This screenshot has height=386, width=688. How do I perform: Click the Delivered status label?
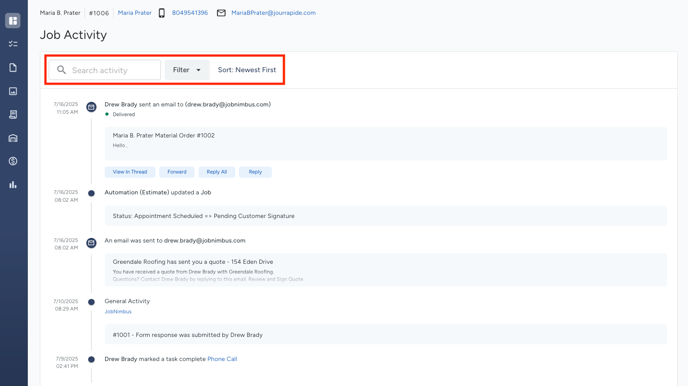point(124,114)
